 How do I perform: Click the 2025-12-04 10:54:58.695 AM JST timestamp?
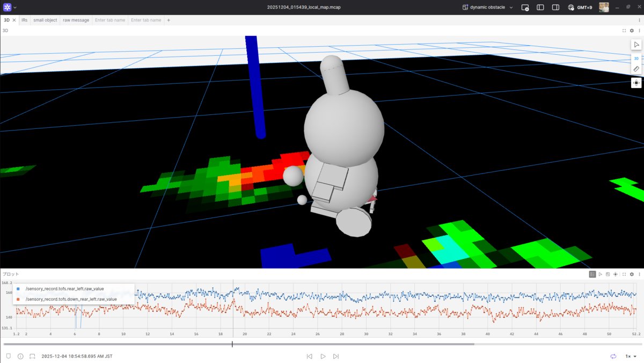coord(77,356)
